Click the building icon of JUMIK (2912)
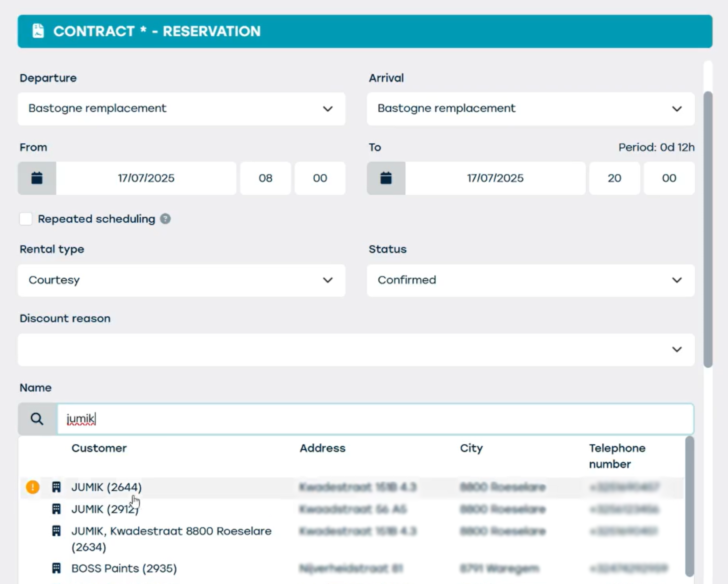 (x=57, y=509)
